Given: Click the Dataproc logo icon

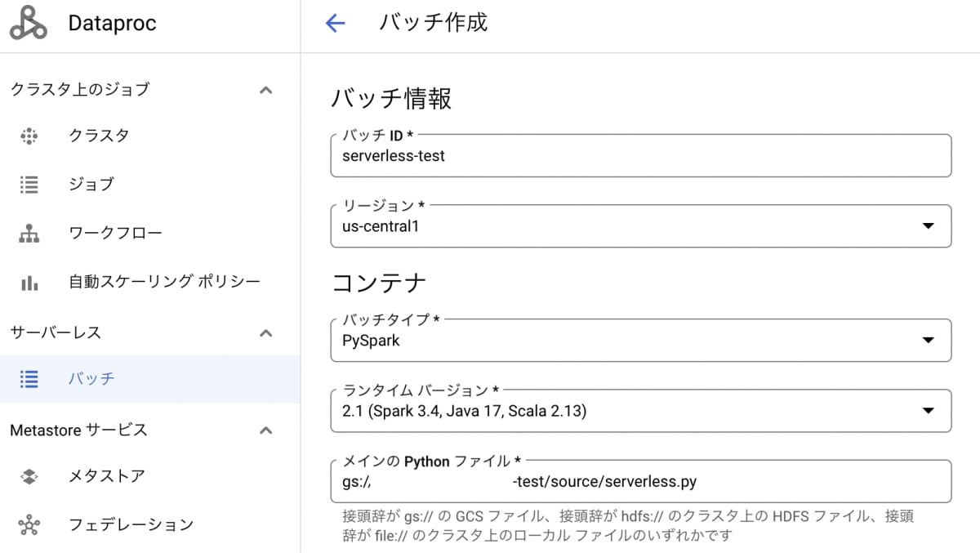Looking at the screenshot, I should click(29, 23).
